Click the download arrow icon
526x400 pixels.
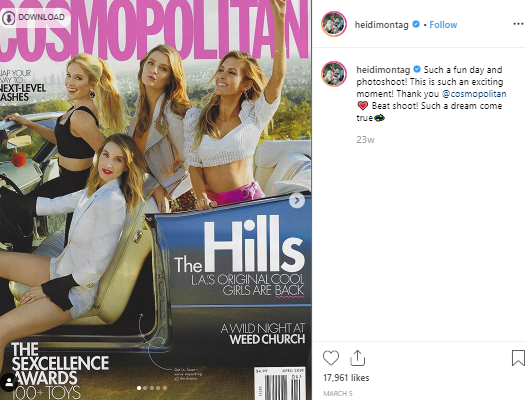click(9, 17)
